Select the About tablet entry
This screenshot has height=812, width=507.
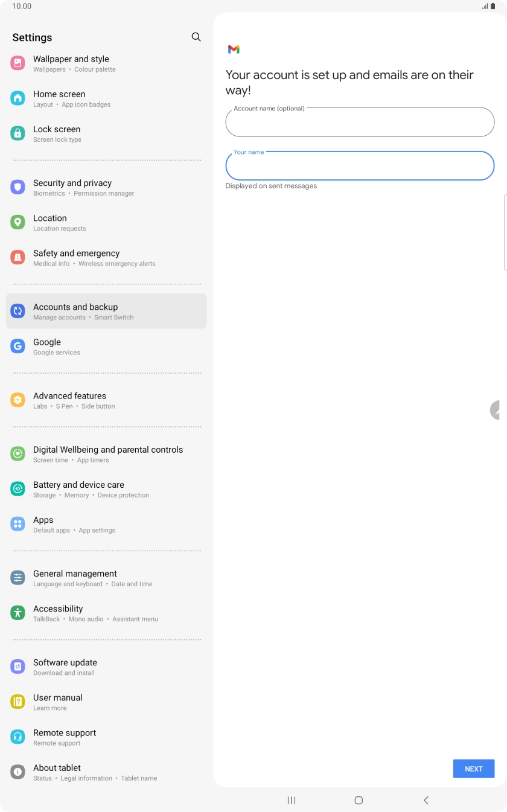tap(106, 772)
